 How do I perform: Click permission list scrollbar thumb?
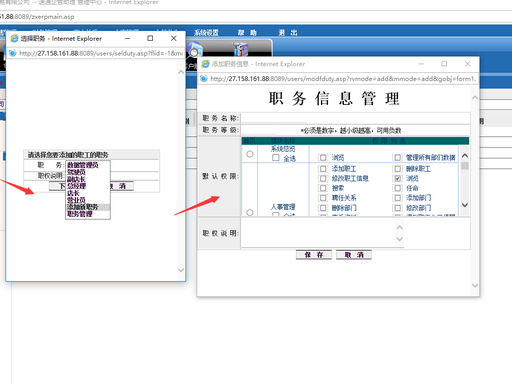coord(465,166)
